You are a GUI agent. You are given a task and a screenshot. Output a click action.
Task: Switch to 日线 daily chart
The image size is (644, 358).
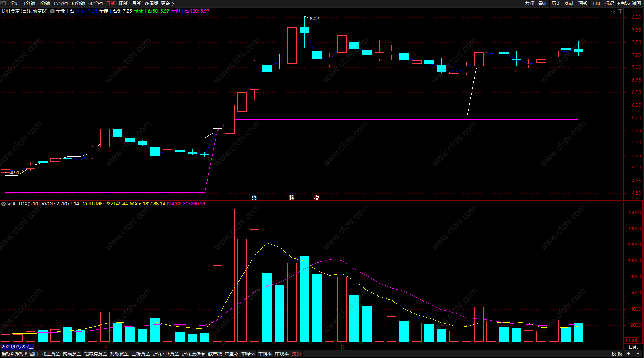point(111,3)
